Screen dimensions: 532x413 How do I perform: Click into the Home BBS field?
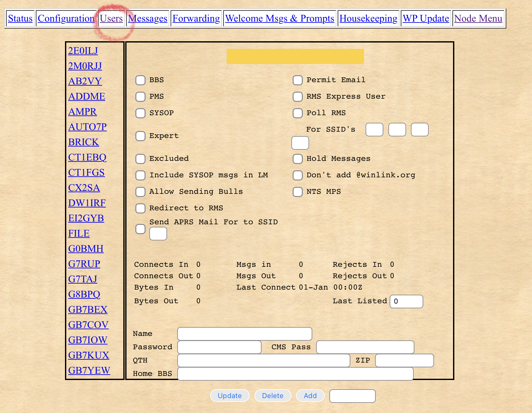click(x=295, y=374)
